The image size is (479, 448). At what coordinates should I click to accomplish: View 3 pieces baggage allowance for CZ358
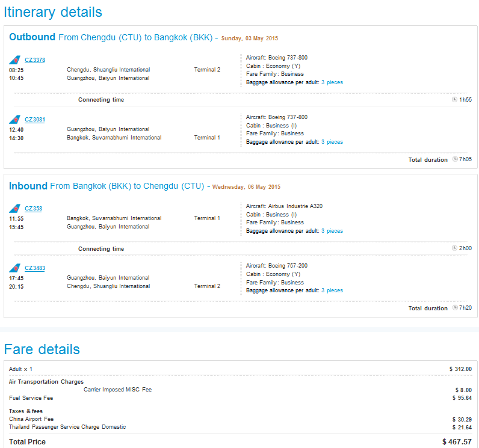click(332, 231)
